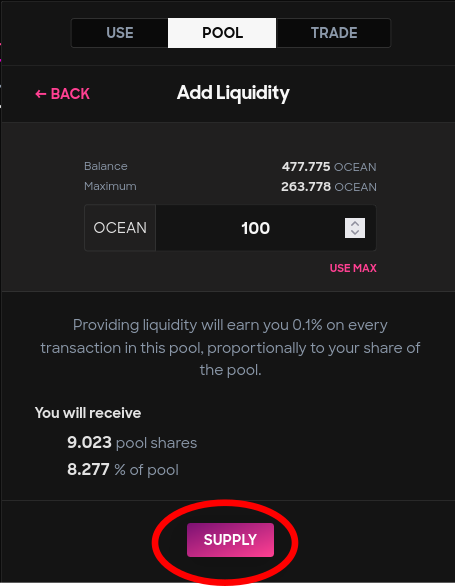455x586 pixels.
Task: Submit liquidity with the SUPPLY button
Action: tap(230, 540)
